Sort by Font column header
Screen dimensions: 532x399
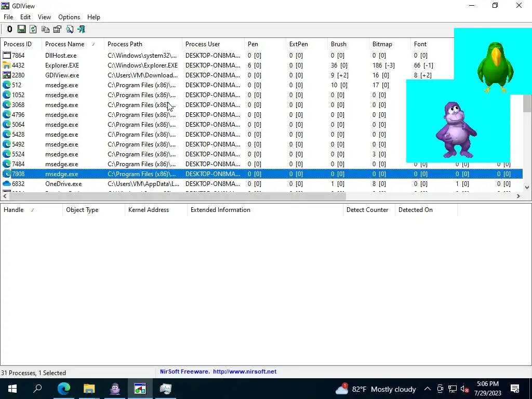click(x=431, y=44)
